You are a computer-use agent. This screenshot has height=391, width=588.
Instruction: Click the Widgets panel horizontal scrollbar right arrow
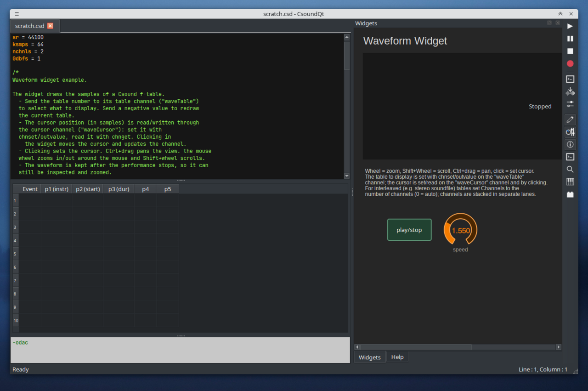pyautogui.click(x=559, y=347)
